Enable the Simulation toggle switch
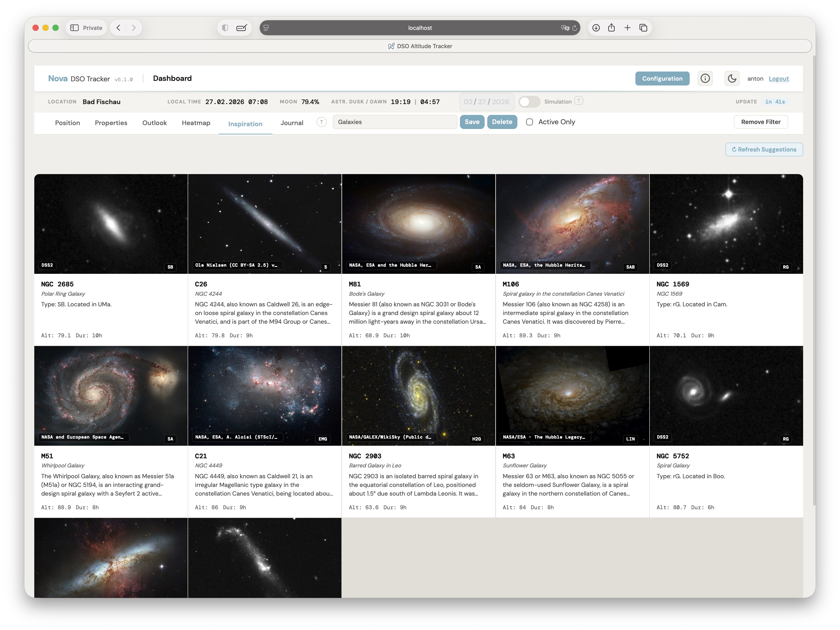 click(529, 102)
